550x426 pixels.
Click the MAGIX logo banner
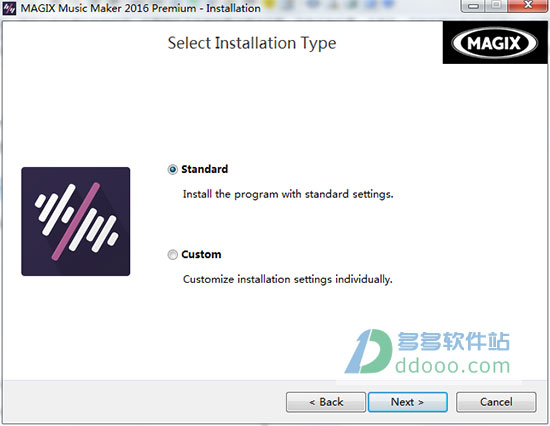[495, 42]
